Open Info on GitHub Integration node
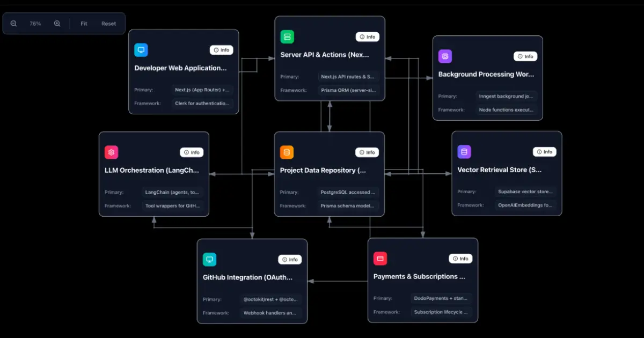Screen dimensions: 644x338 pyautogui.click(x=290, y=260)
